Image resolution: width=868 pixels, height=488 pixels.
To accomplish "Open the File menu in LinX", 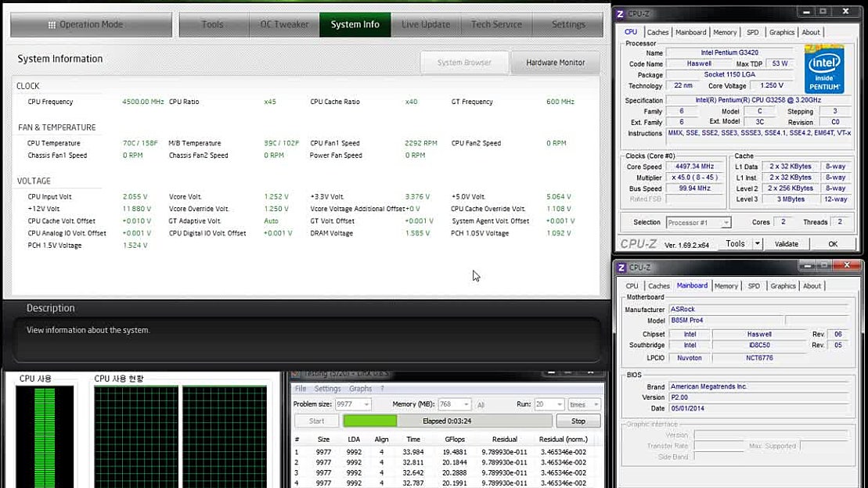I will (301, 388).
